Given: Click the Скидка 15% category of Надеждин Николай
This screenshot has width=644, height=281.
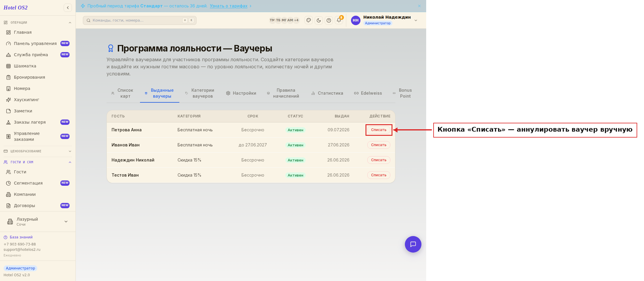Looking at the screenshot, I should pos(189,160).
